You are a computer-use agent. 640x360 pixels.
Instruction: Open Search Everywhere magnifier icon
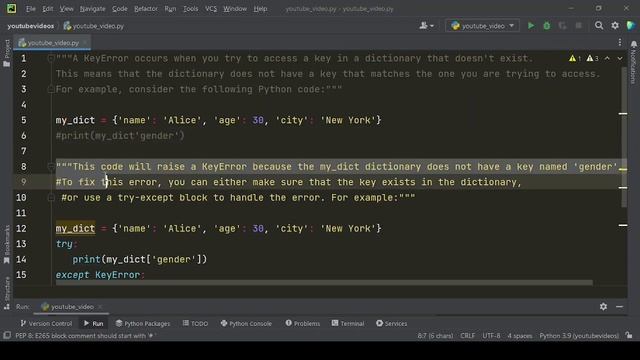click(599, 26)
